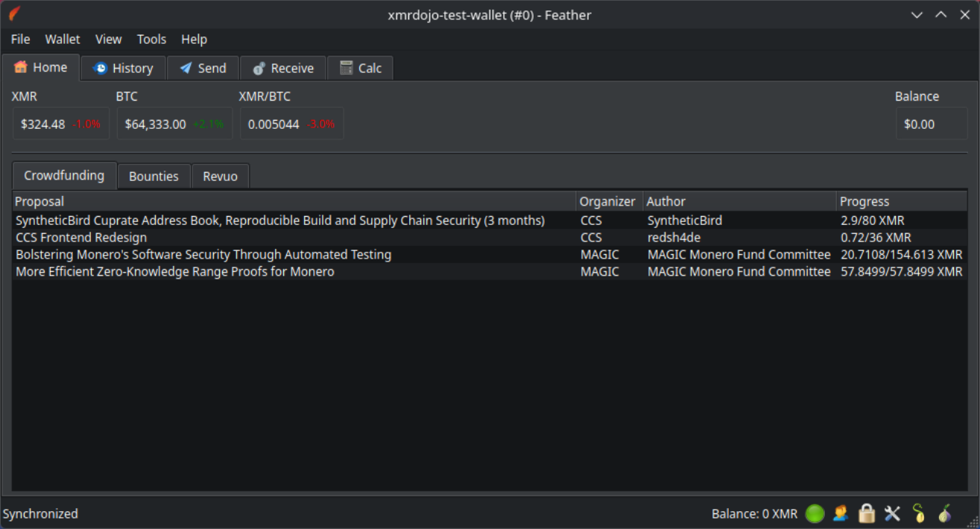Open settings via wrench and screwdriver icon
This screenshot has width=980, height=529.
(892, 513)
